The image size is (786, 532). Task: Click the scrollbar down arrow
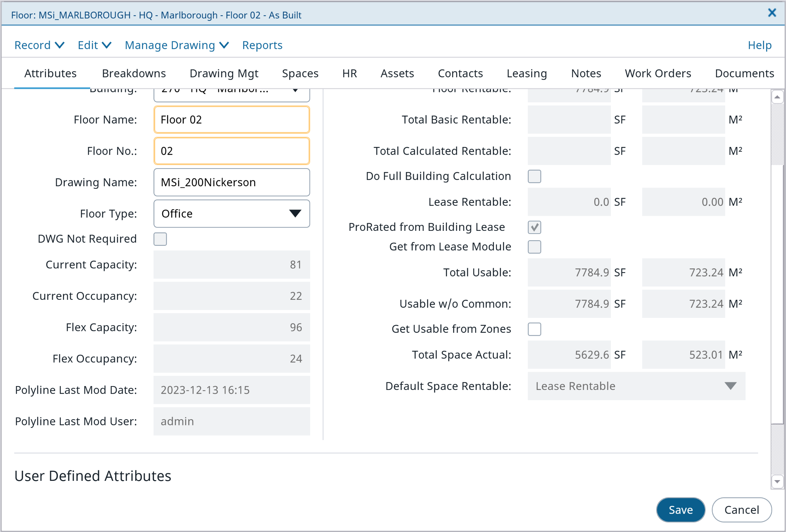point(777,482)
